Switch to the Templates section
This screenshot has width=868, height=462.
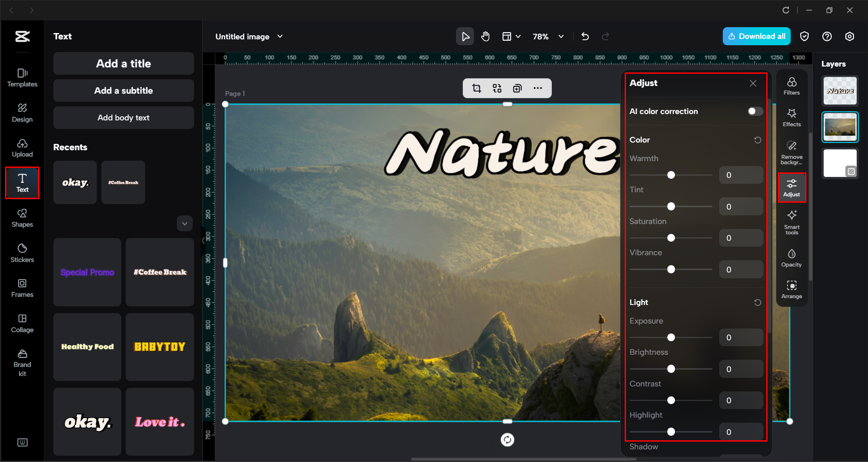pyautogui.click(x=22, y=77)
